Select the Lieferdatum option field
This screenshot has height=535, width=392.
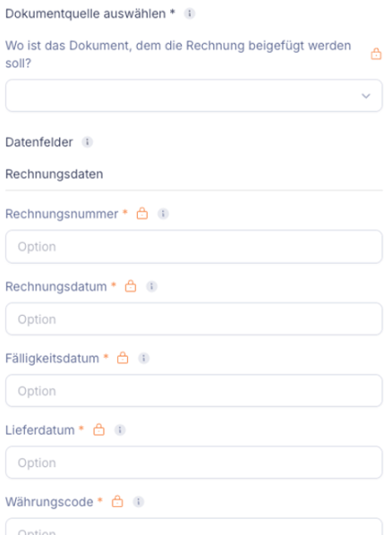tap(194, 463)
